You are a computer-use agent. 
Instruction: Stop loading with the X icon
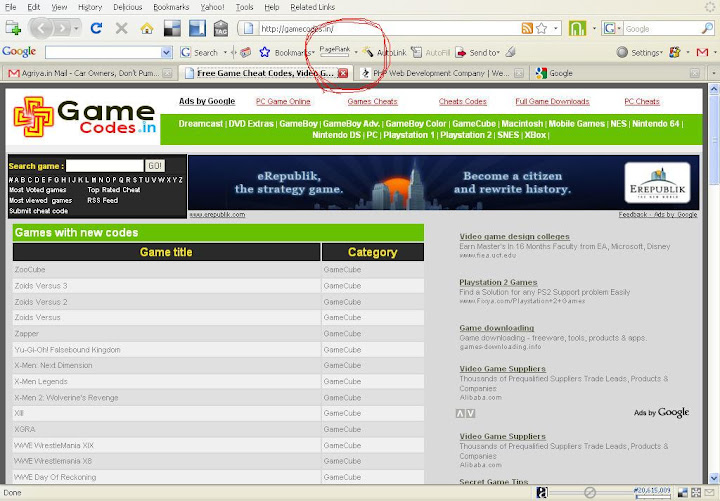121,28
